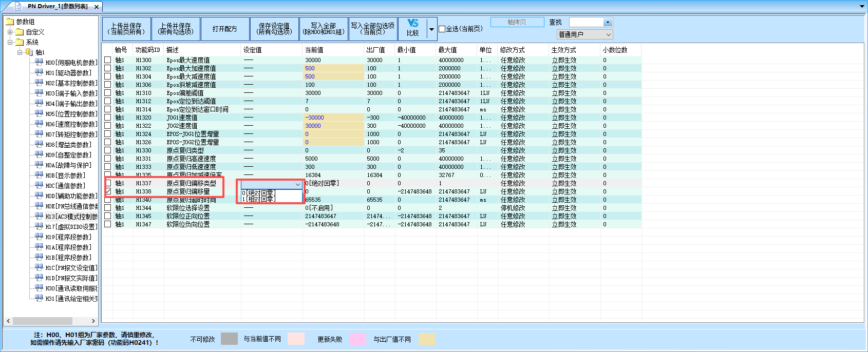Click the pink 与当前值不同 legend swatch

[296, 339]
